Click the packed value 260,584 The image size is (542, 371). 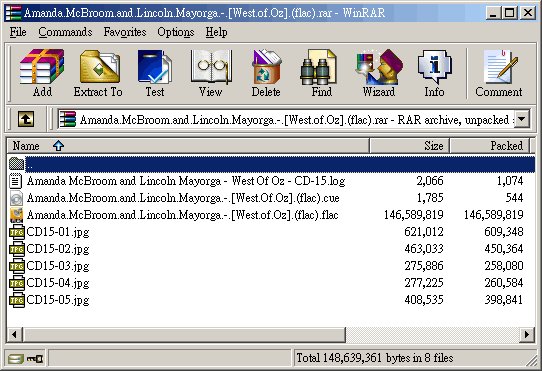[504, 283]
